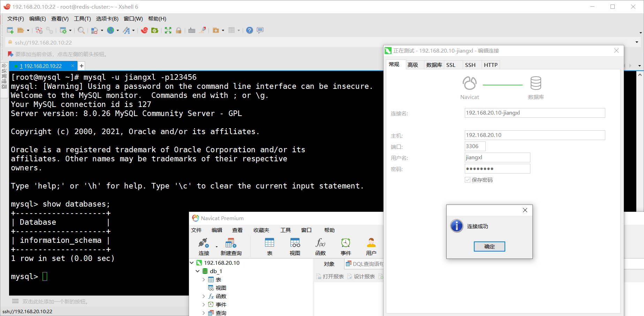Click the Xshell help question mark icon
The height and width of the screenshot is (316, 644).
(249, 30)
